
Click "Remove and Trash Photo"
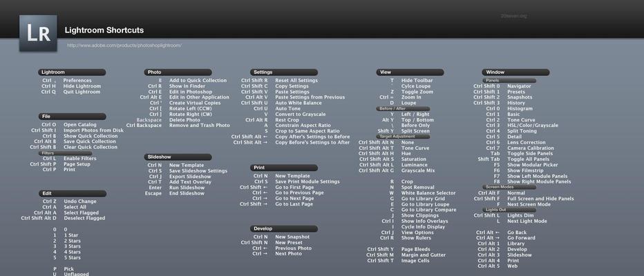point(200,126)
